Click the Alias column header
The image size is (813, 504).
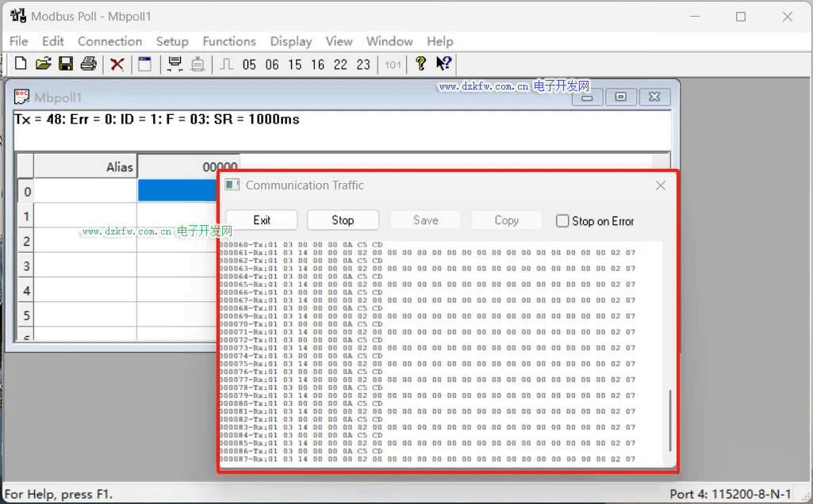point(86,166)
